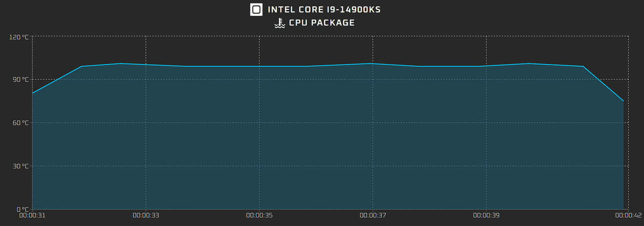Click the 90 °C axis label
The image size is (644, 226).
pyautogui.click(x=21, y=79)
